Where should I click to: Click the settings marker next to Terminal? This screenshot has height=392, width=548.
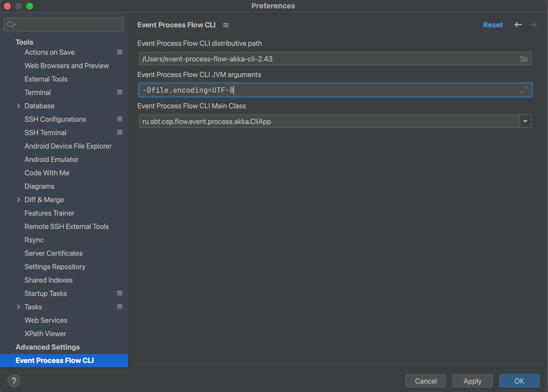coord(120,92)
